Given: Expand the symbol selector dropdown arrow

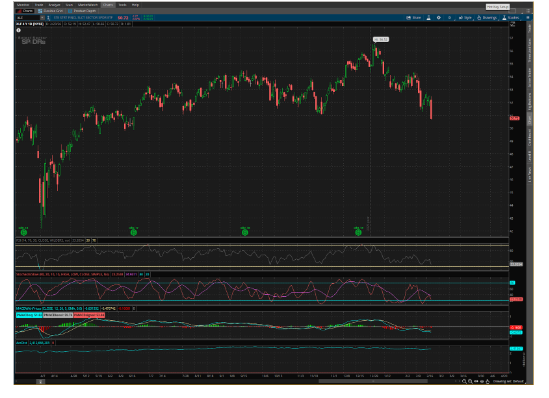Looking at the screenshot, I should tap(42, 18).
